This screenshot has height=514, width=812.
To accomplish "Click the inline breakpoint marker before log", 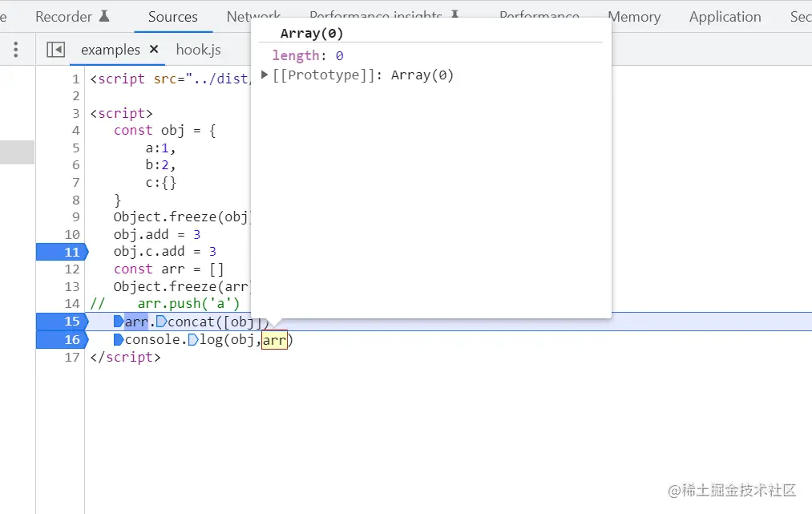I will 193,340.
